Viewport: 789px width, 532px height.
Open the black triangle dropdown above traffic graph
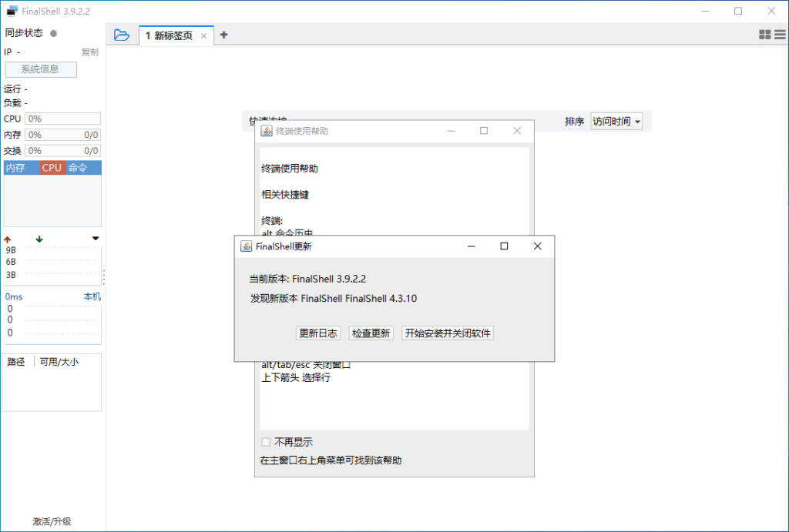click(95, 239)
